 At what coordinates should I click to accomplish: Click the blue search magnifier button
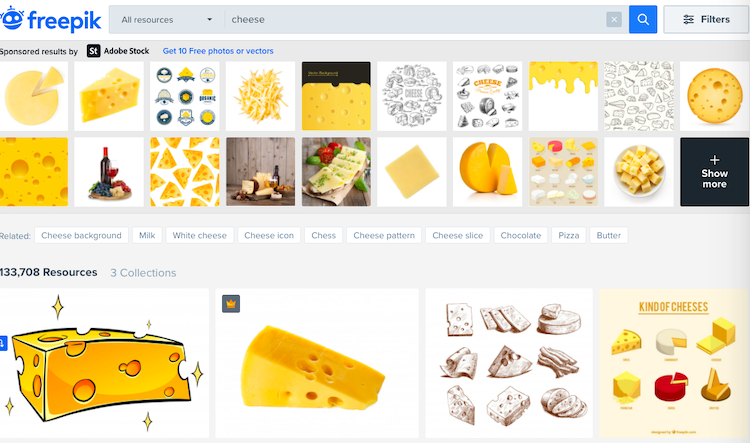643,20
